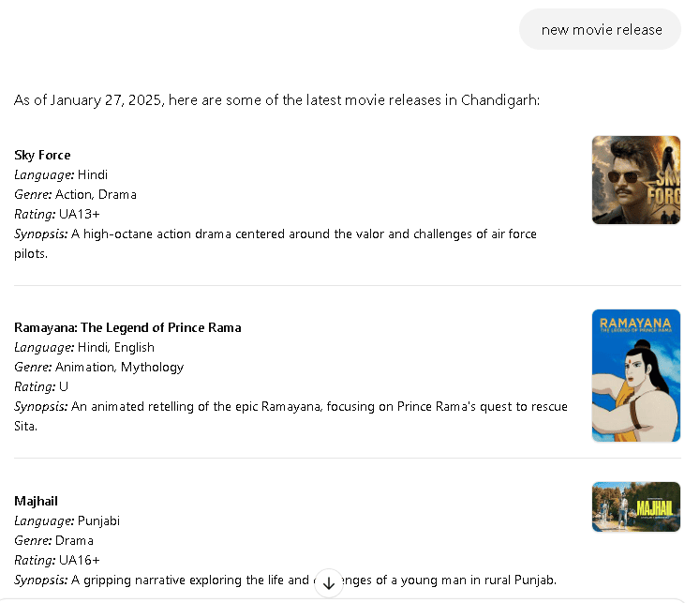Click Majhail's Punjabi language line
The width and height of the screenshot is (700, 603).
(x=67, y=520)
